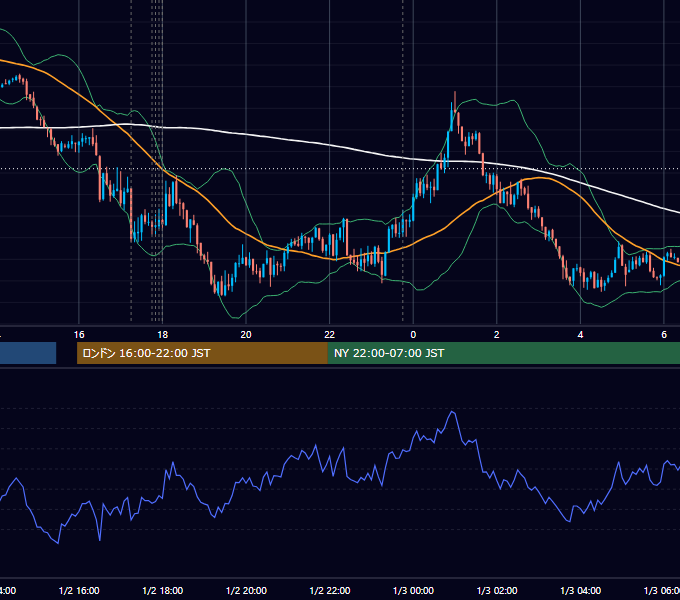The image size is (680, 600).
Task: Click the 1/3 04:00 time label
Action: click(581, 590)
